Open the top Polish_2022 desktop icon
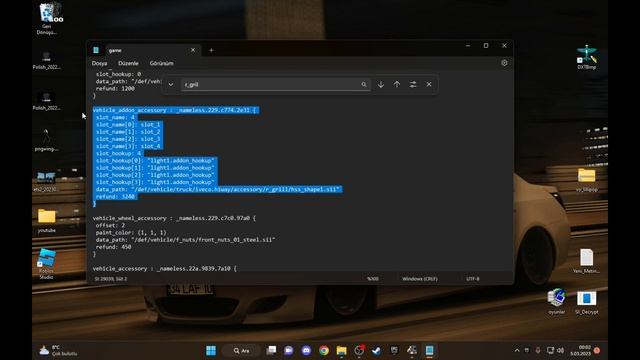The height and width of the screenshot is (360, 640). pyautogui.click(x=47, y=60)
